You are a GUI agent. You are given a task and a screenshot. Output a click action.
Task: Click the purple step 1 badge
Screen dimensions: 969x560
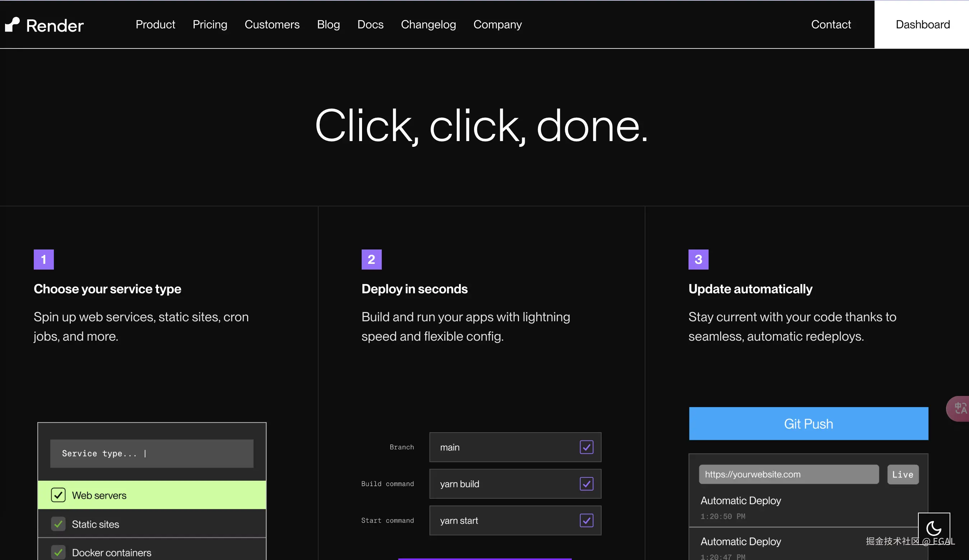tap(43, 260)
